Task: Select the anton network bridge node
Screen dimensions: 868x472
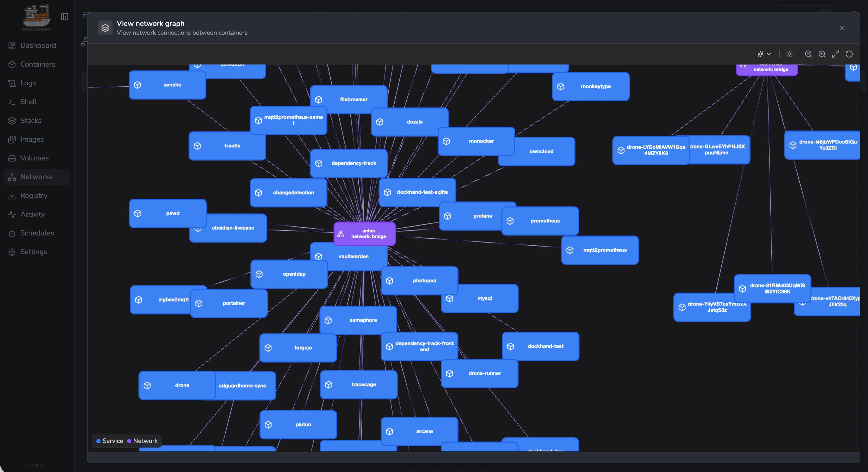Action: point(365,233)
